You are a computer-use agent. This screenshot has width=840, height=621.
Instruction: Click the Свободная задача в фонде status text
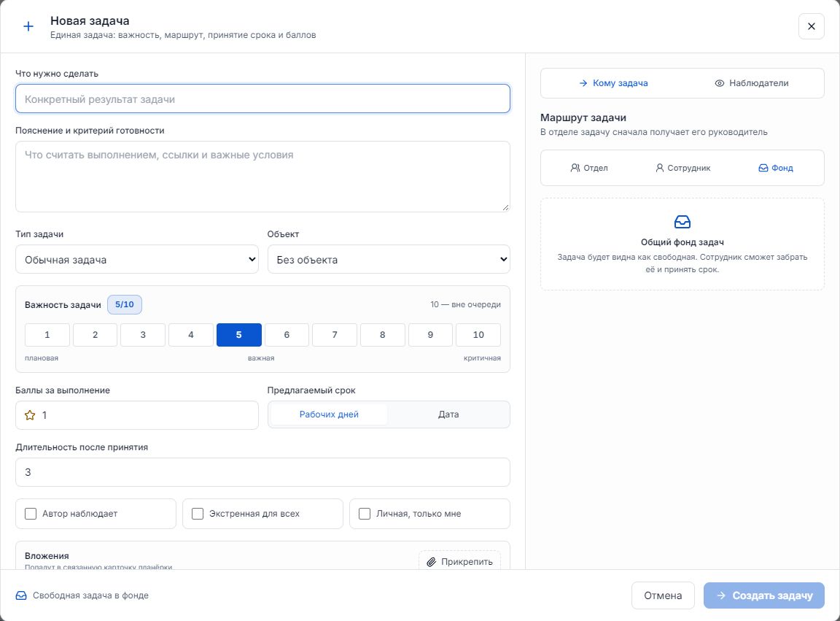90,595
